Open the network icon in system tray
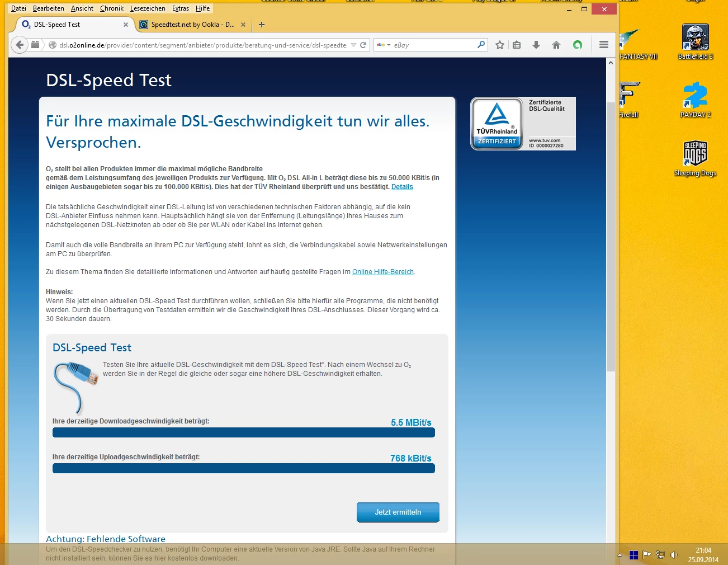The height and width of the screenshot is (565, 728). point(660,555)
